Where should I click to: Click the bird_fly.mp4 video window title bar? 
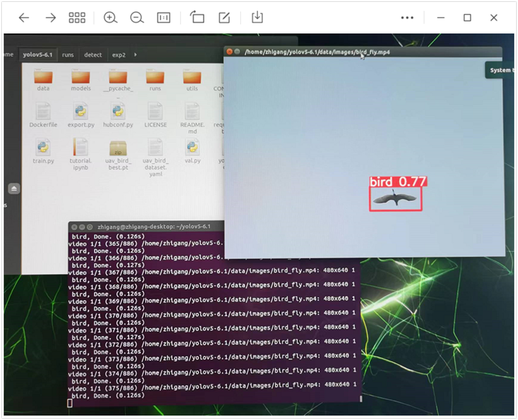click(x=316, y=52)
